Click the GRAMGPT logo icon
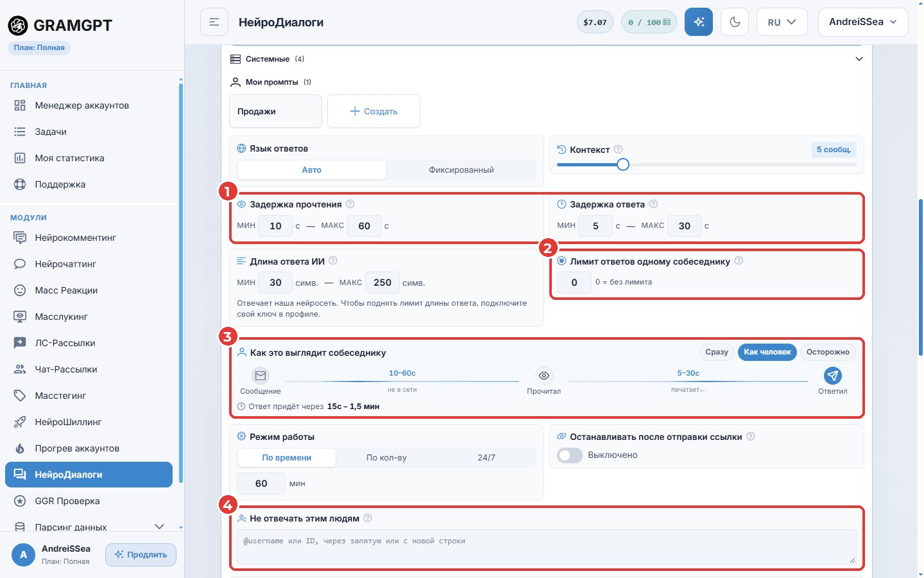924x578 pixels. point(18,25)
